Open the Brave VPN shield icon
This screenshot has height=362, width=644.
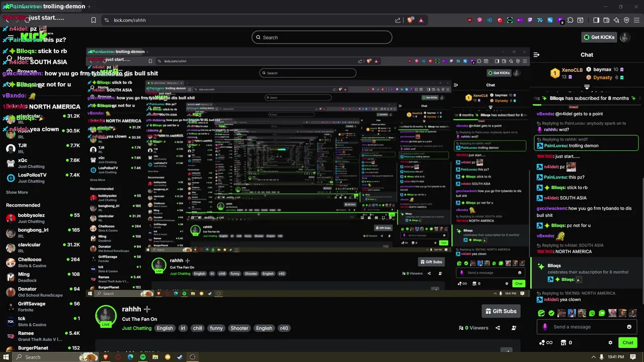click(x=626, y=20)
